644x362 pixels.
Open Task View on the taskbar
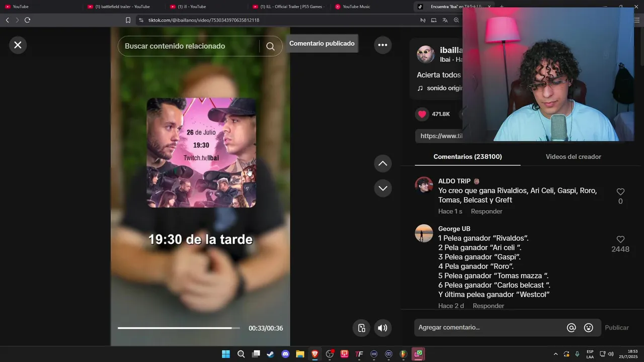tap(256, 354)
